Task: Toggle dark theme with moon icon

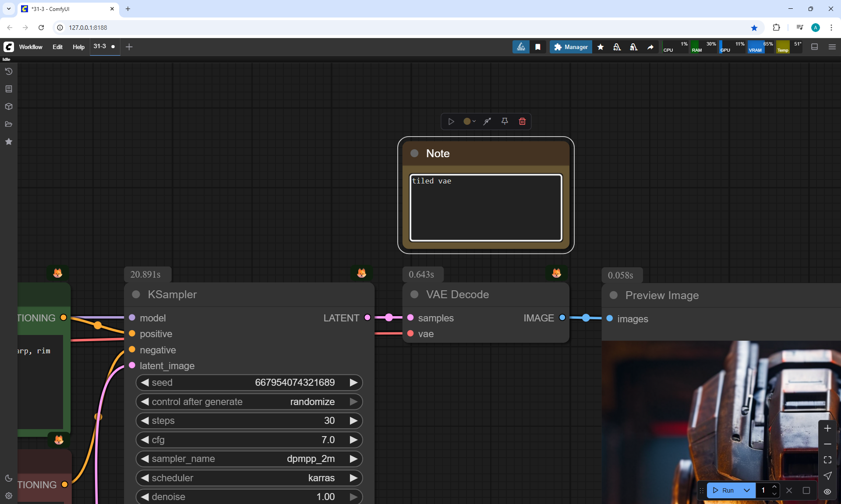Action: pyautogui.click(x=9, y=478)
